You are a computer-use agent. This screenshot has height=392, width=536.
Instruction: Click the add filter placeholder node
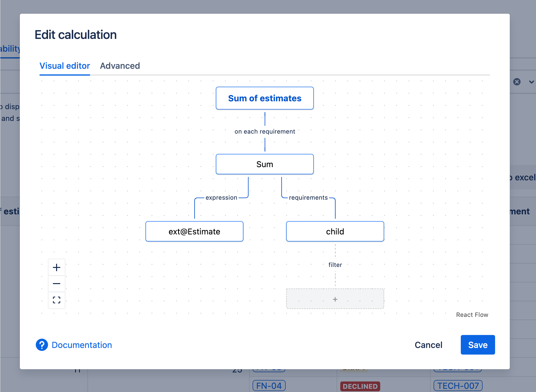click(335, 299)
